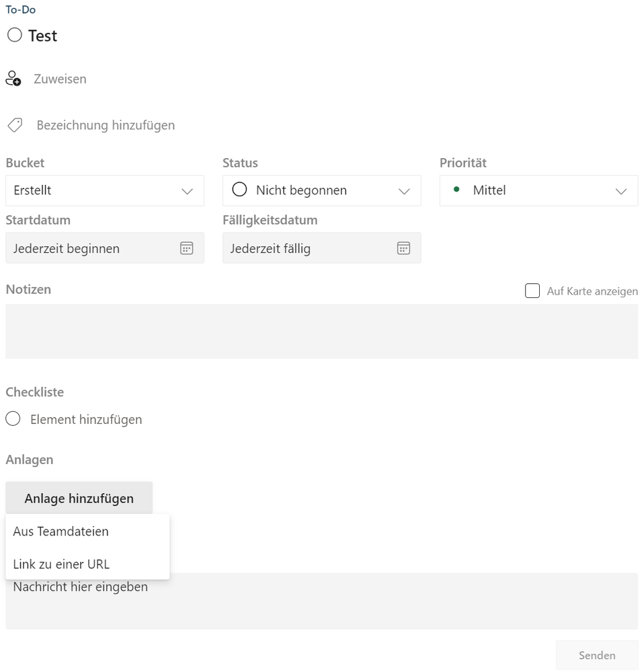Expand the Bucket dropdown chevron

pyautogui.click(x=188, y=191)
